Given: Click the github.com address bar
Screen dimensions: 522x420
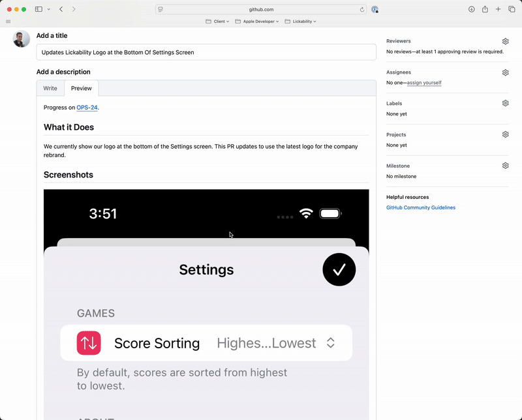Looking at the screenshot, I should (x=261, y=10).
